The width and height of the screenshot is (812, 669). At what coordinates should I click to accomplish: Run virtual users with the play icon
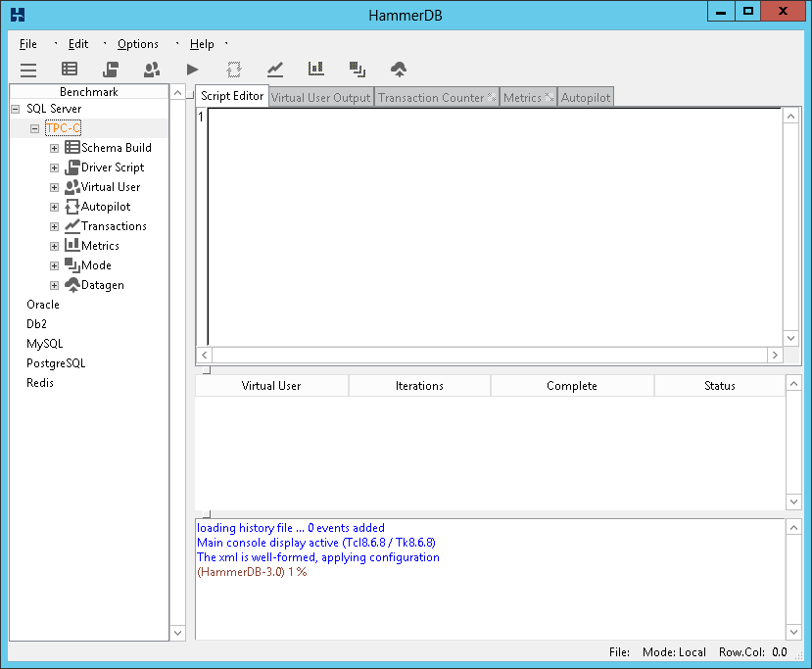[x=192, y=70]
